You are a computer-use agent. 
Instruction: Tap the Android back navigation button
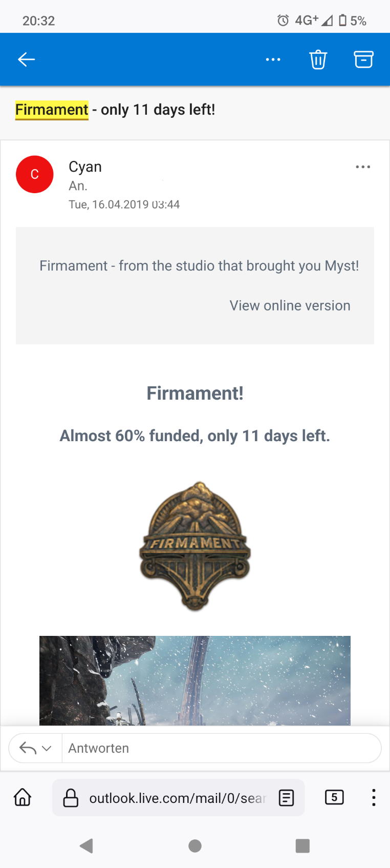click(x=86, y=845)
